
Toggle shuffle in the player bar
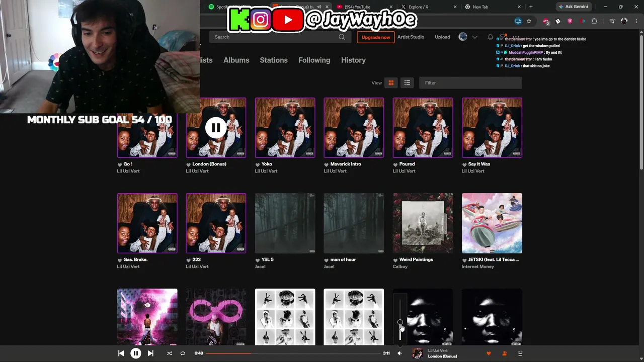(169, 353)
